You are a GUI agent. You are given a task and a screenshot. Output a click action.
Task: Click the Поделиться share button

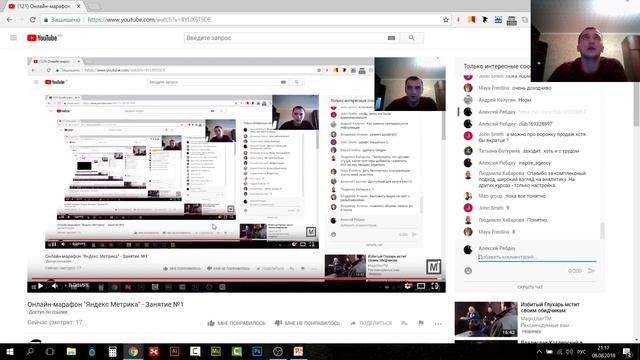(x=371, y=323)
